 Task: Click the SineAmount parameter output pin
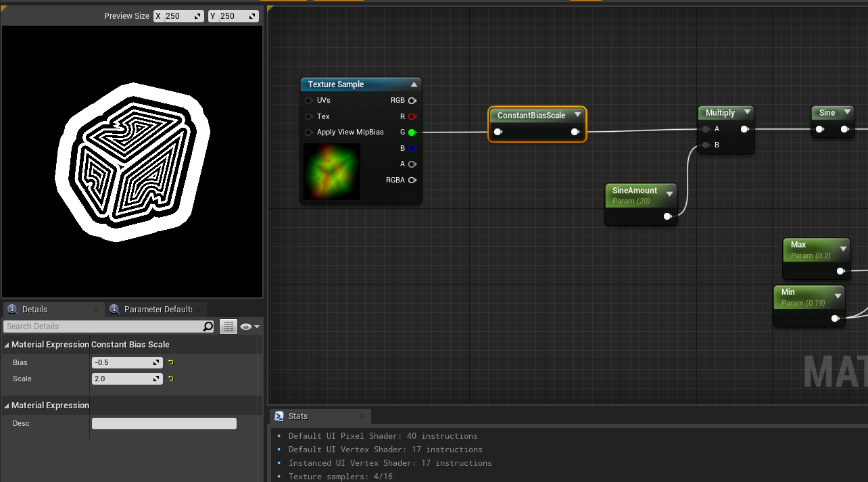(x=667, y=216)
